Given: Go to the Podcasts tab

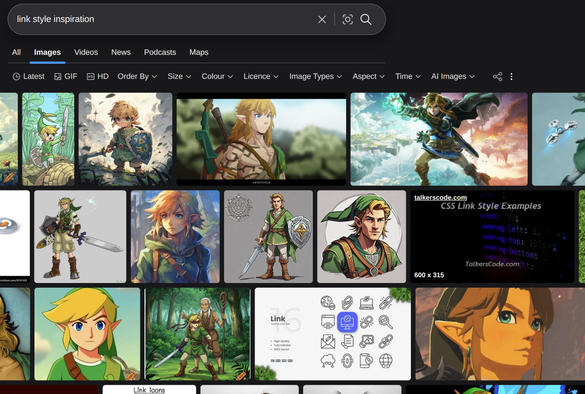Looking at the screenshot, I should click(x=160, y=52).
